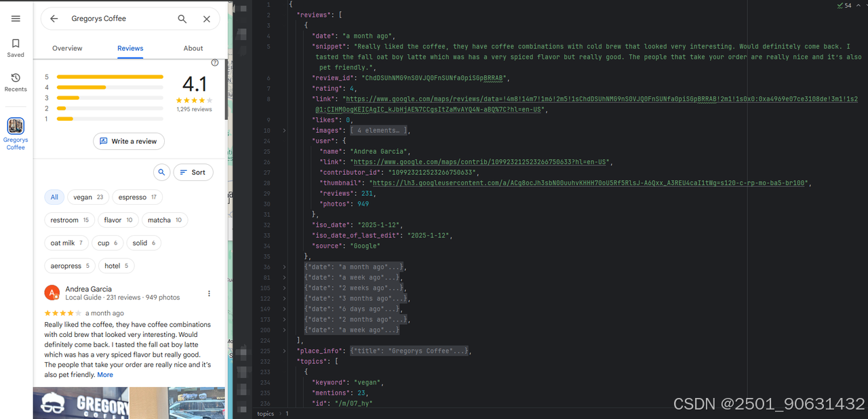
Task: Click the Google Maps reviews panel scrollbar
Action: coord(226,88)
